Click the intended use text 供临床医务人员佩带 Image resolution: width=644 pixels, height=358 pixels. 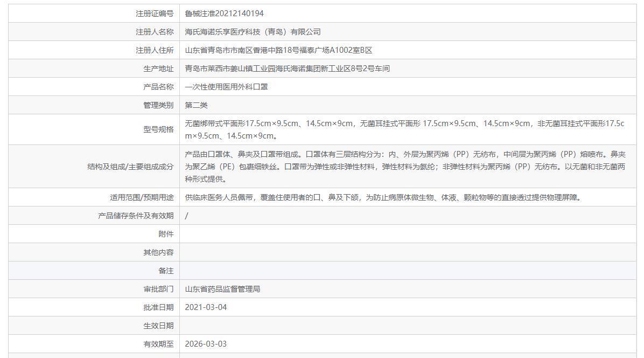[382, 197]
